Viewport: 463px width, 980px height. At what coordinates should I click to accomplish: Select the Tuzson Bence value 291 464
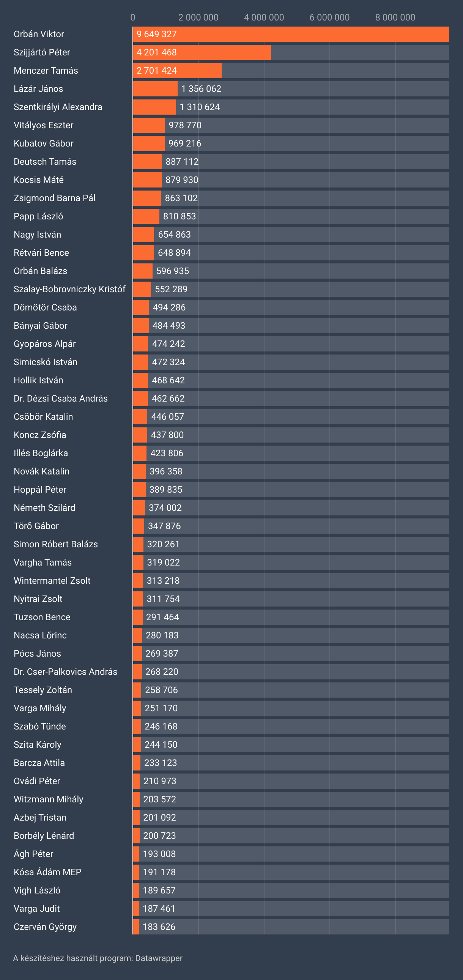[162, 617]
